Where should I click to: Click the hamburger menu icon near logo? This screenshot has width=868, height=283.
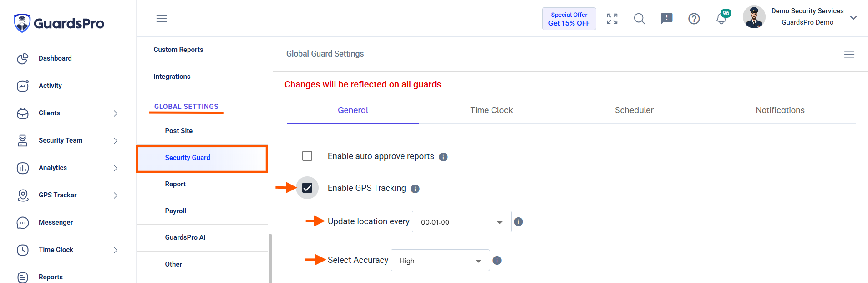pos(162,19)
